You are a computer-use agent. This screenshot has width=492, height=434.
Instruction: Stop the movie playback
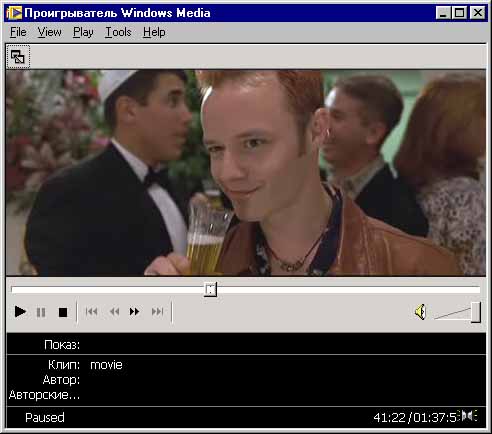[x=63, y=312]
